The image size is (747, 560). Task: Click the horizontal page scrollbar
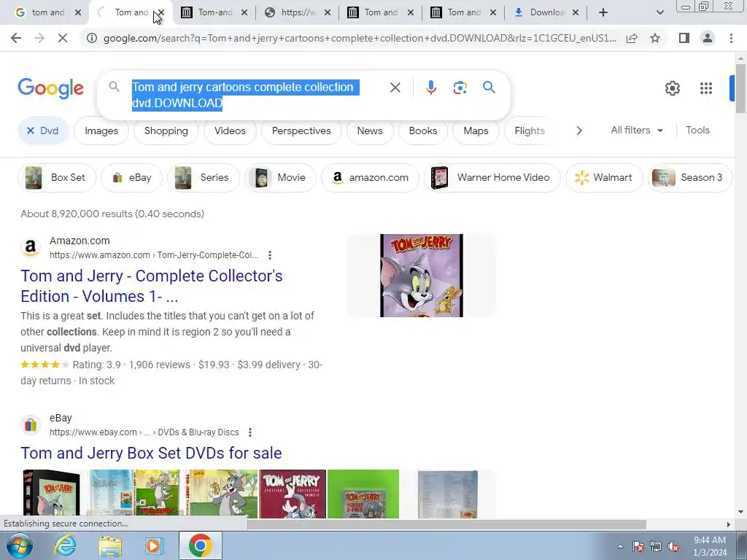(x=446, y=524)
